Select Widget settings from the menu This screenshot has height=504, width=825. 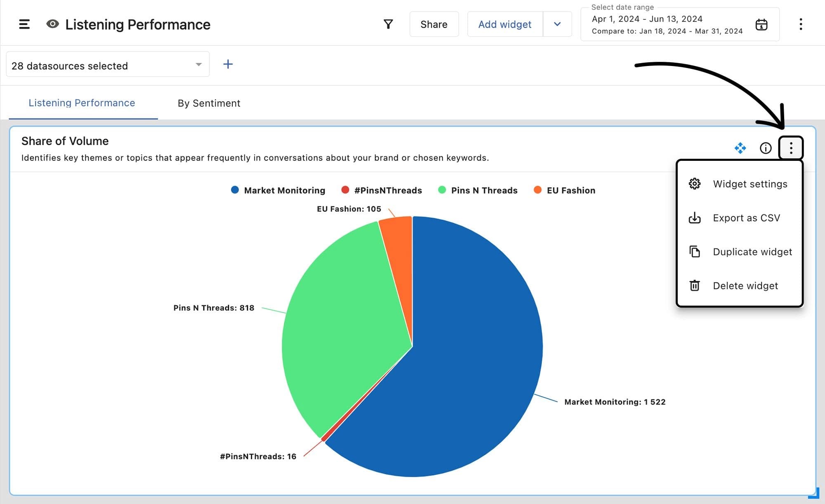[740, 184]
